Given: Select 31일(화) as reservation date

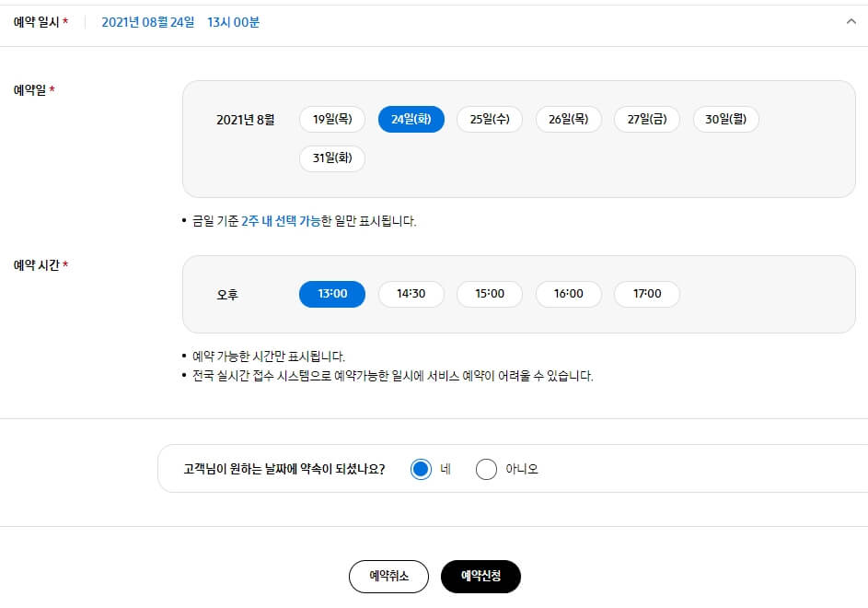Looking at the screenshot, I should point(331,158).
